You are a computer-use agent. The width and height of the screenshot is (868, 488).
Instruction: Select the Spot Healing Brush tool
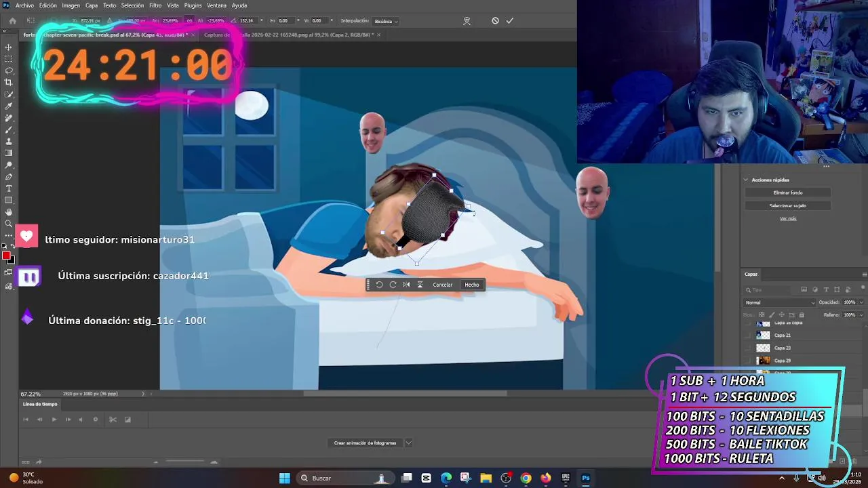9,118
